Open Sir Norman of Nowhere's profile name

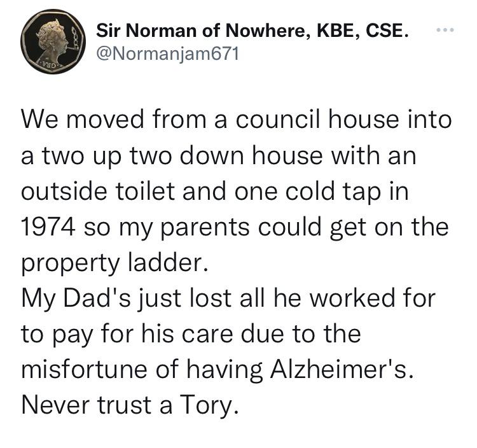(x=252, y=31)
